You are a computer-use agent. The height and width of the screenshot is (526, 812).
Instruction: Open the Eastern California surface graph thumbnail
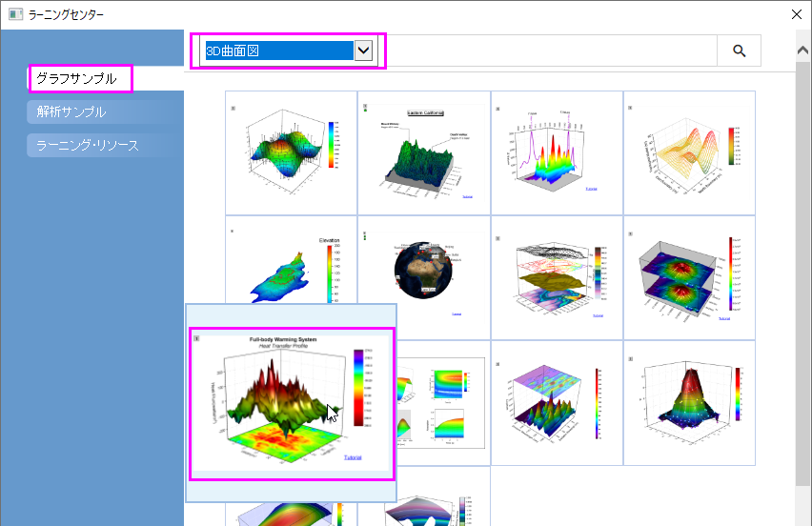click(x=423, y=152)
